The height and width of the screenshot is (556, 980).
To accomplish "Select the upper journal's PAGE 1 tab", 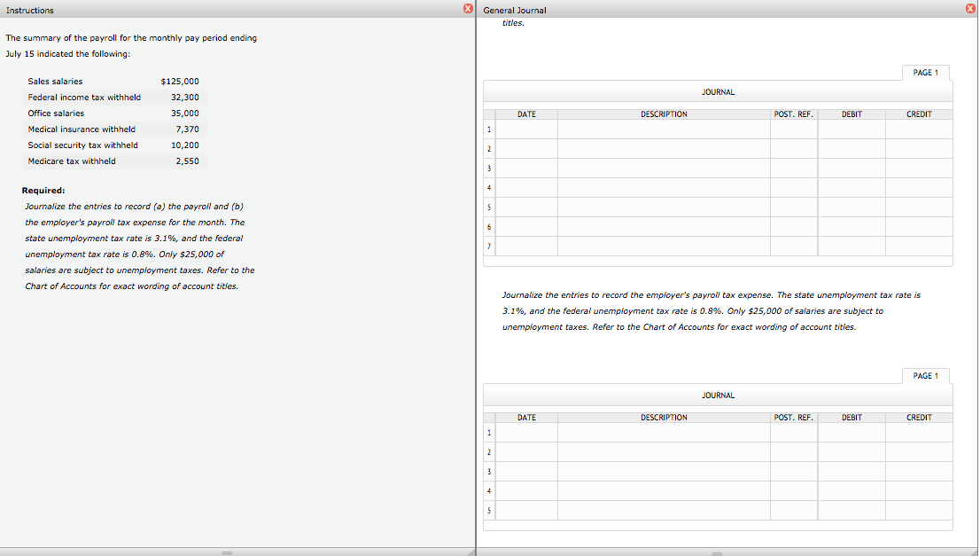I will tap(926, 73).
